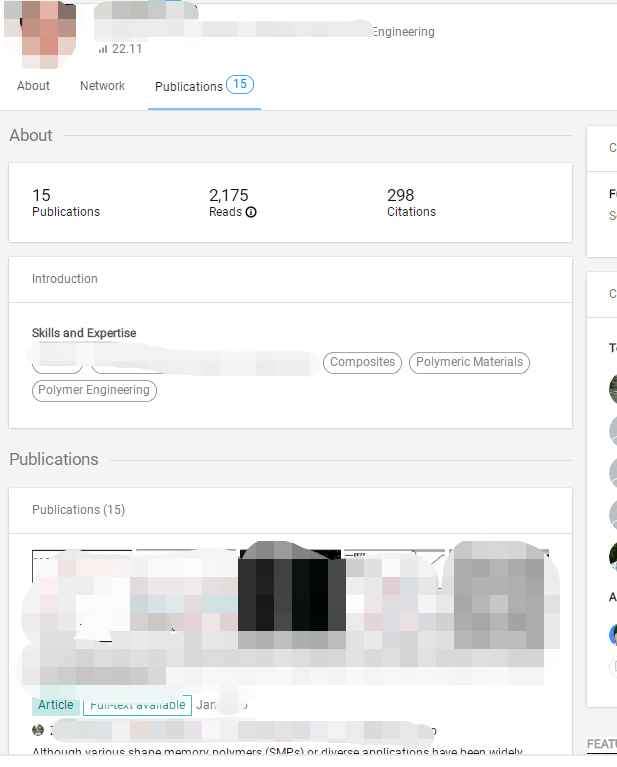Click the Reads info icon
This screenshot has width=617, height=767.
[251, 212]
